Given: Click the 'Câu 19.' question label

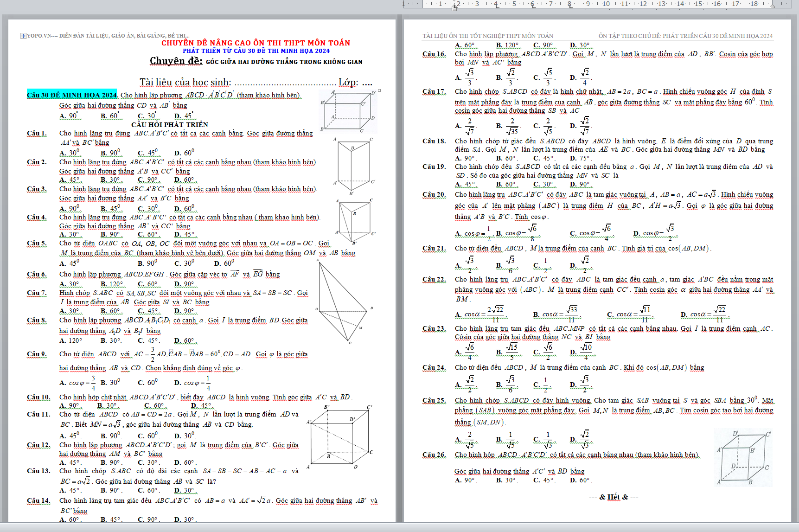Looking at the screenshot, I should [x=434, y=167].
